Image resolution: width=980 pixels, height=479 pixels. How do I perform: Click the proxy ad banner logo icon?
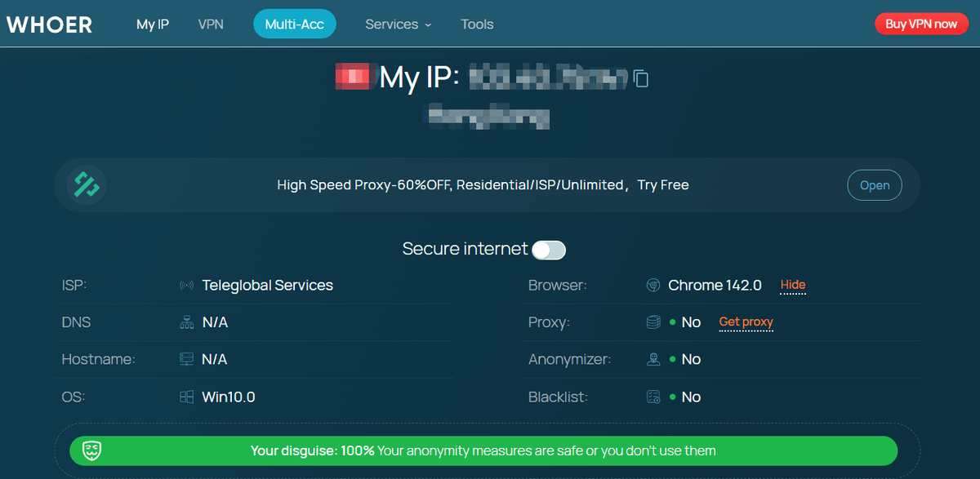(87, 185)
